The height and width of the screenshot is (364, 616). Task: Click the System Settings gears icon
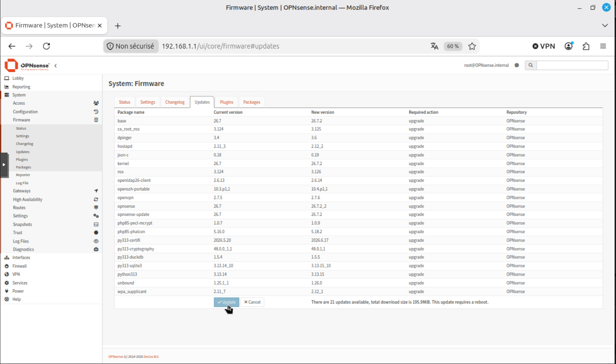(x=96, y=216)
